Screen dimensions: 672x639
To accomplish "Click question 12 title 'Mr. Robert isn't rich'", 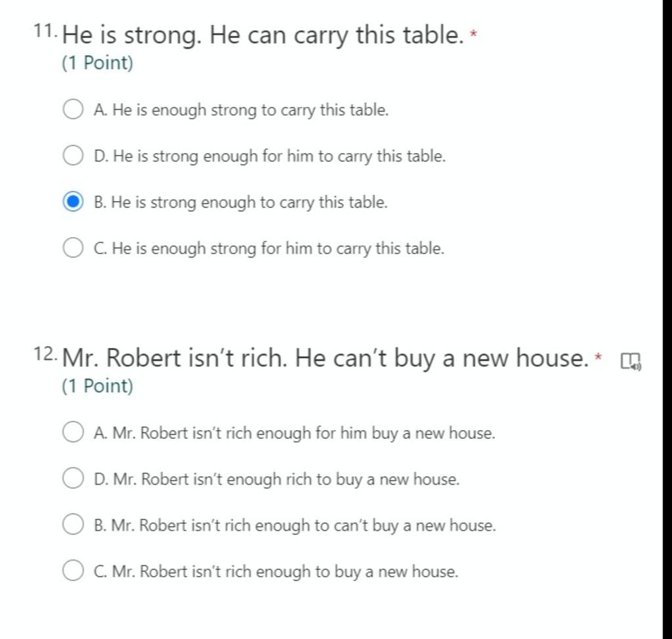I will [x=325, y=359].
